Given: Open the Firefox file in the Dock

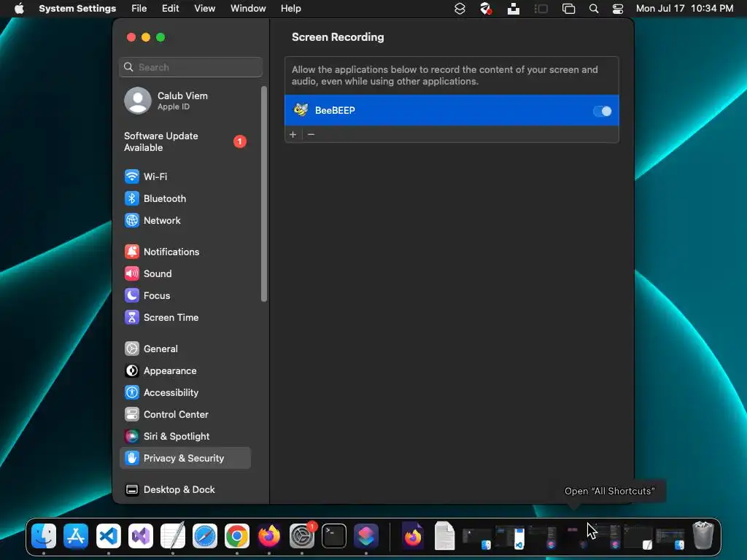Looking at the screenshot, I should [x=413, y=536].
